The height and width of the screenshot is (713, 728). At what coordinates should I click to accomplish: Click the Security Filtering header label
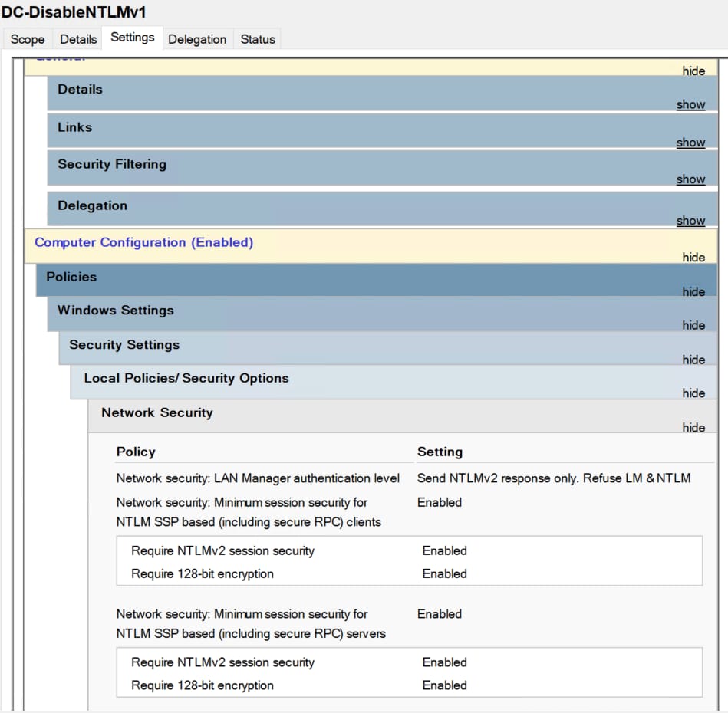click(x=112, y=164)
